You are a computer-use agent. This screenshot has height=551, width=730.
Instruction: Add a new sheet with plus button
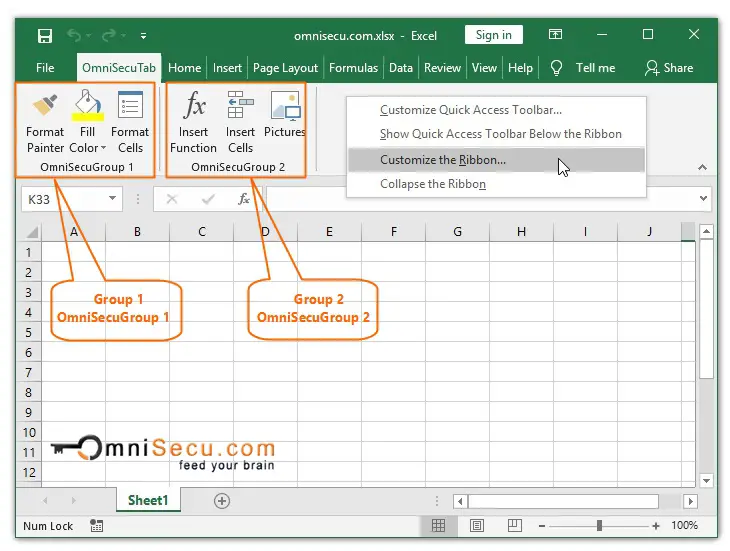coord(222,501)
